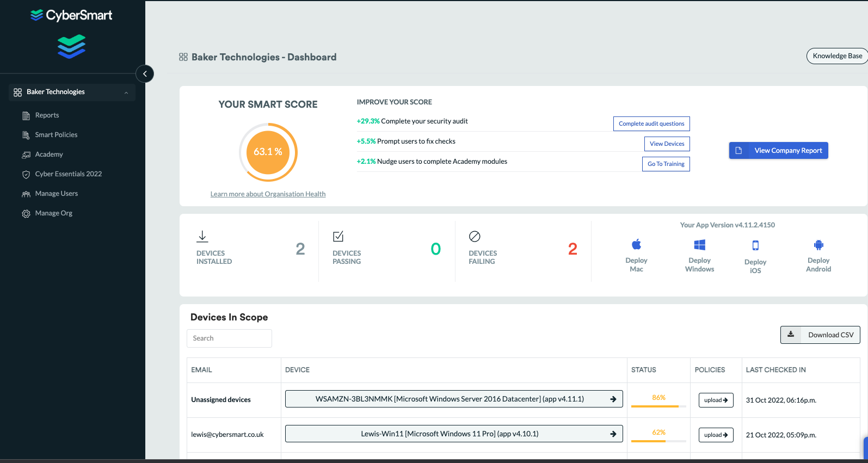The width and height of the screenshot is (868, 463).
Task: Click upload button for the 62% device
Action: [716, 435]
